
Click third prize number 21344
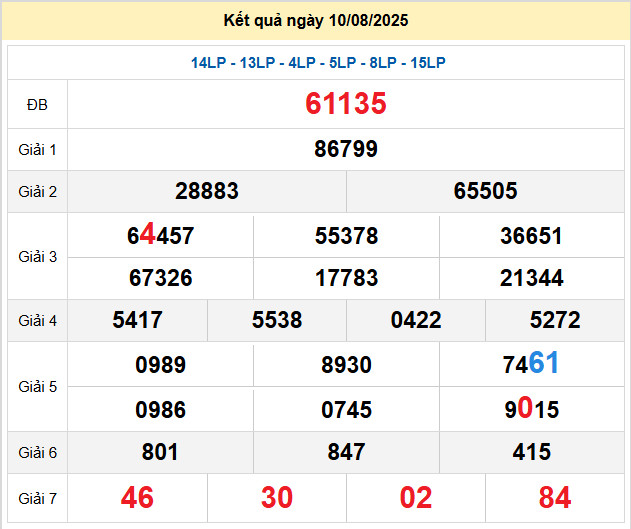(532, 278)
